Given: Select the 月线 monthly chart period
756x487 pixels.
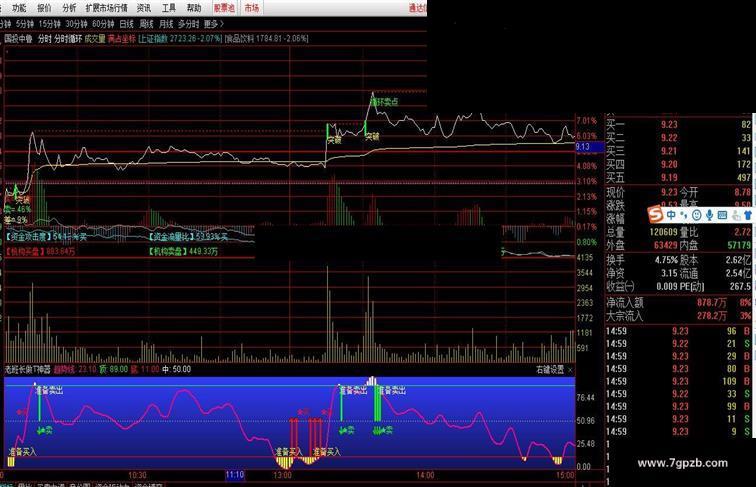Looking at the screenshot, I should point(166,24).
